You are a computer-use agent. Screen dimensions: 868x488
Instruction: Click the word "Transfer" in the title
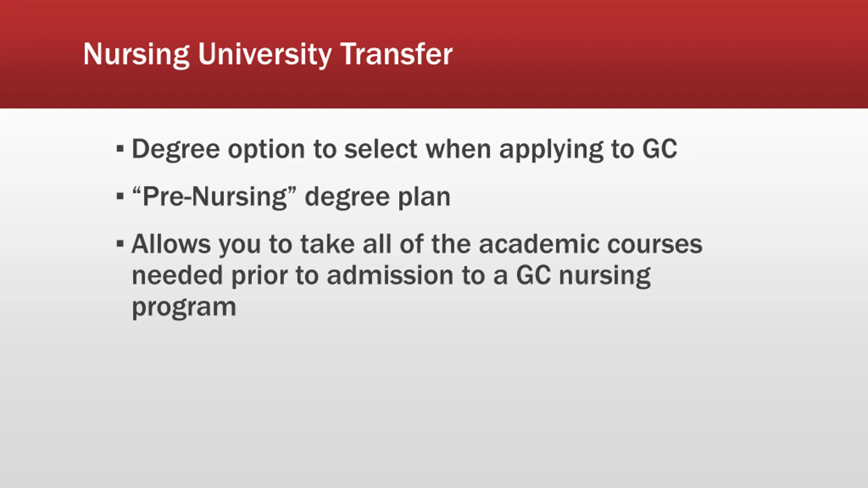pyautogui.click(x=397, y=54)
